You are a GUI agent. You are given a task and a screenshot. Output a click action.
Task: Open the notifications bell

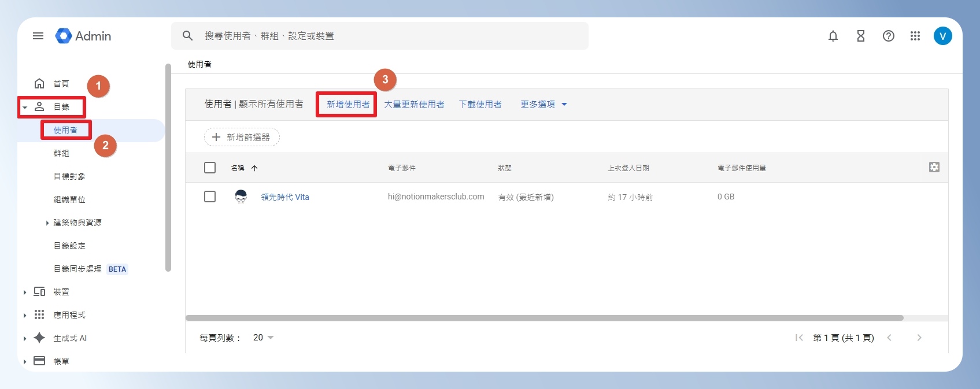(x=833, y=36)
